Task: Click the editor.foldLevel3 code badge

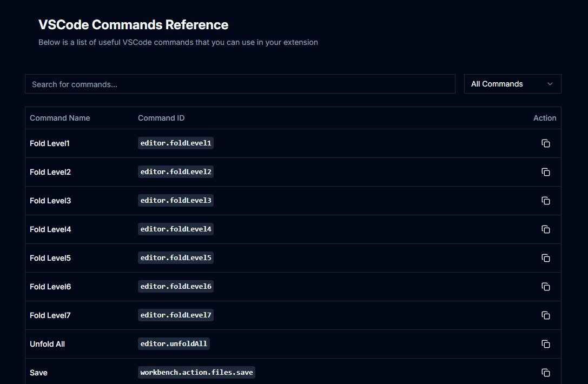Action: (x=176, y=200)
